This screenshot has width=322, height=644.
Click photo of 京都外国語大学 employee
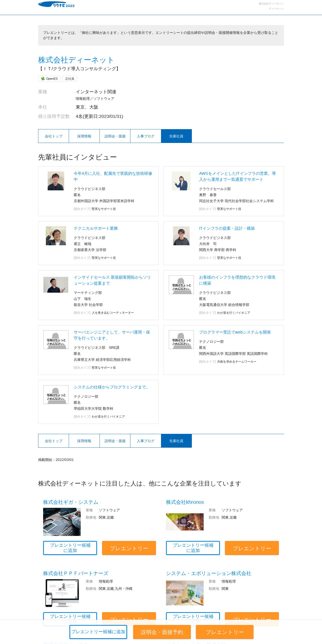[56, 181]
